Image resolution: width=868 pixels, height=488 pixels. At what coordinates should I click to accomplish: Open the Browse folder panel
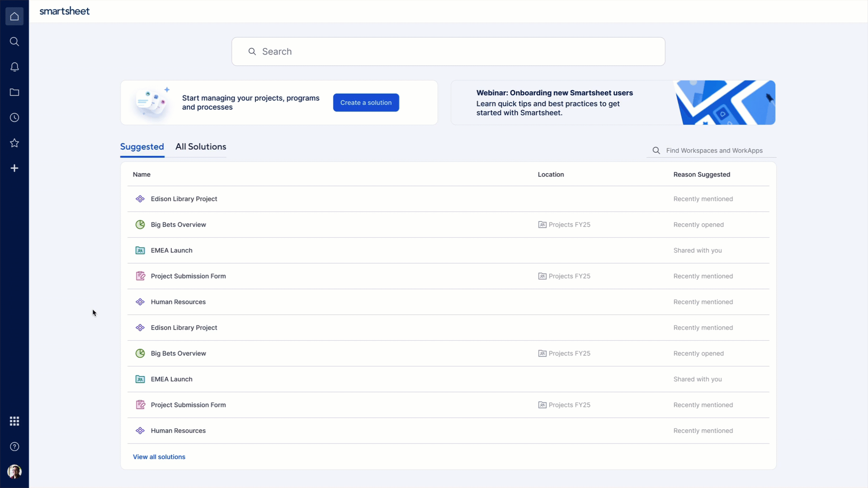coord(14,92)
